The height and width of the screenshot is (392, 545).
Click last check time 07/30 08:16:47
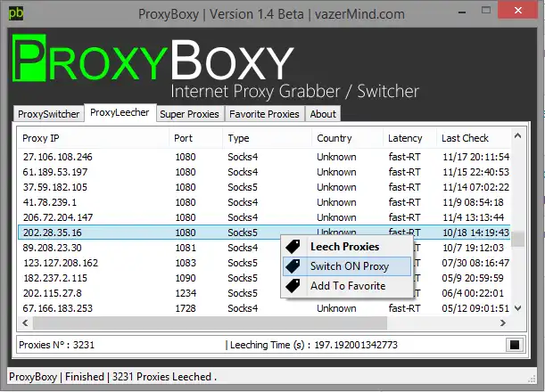(x=475, y=263)
